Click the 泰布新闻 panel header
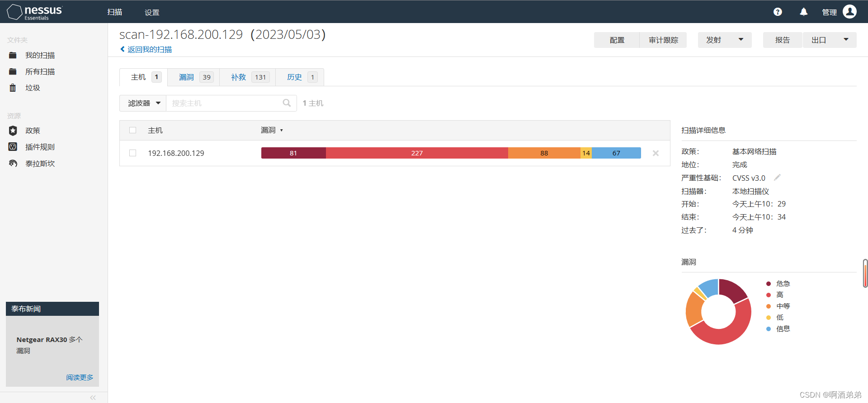The height and width of the screenshot is (403, 868). coord(52,309)
